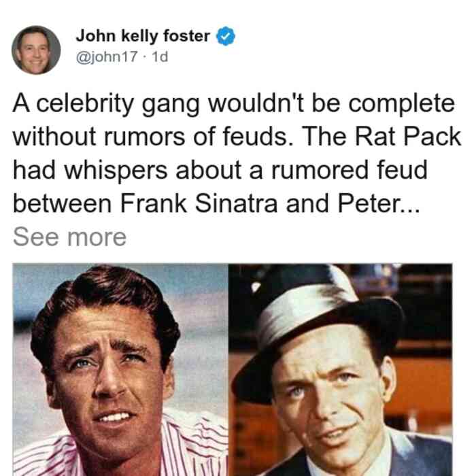Click the word "feuds." on second line
Image resolution: width=476 pixels, height=476 pixels.
258,136
